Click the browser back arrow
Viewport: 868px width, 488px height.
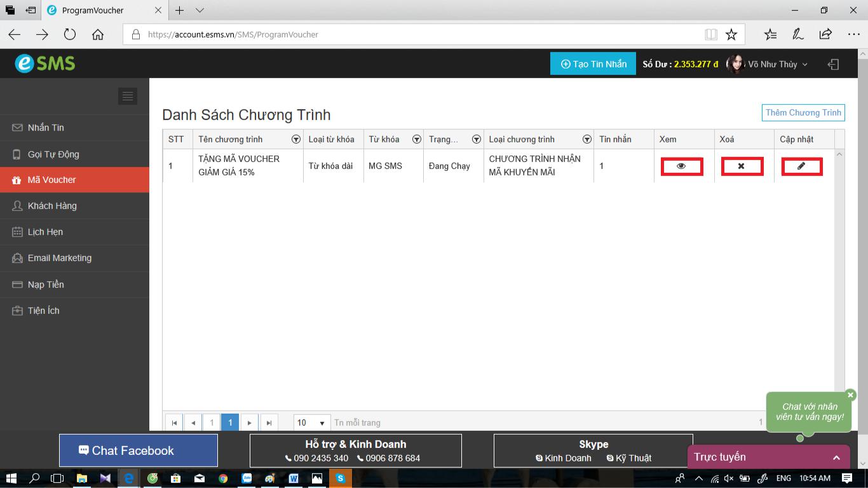[x=15, y=34]
